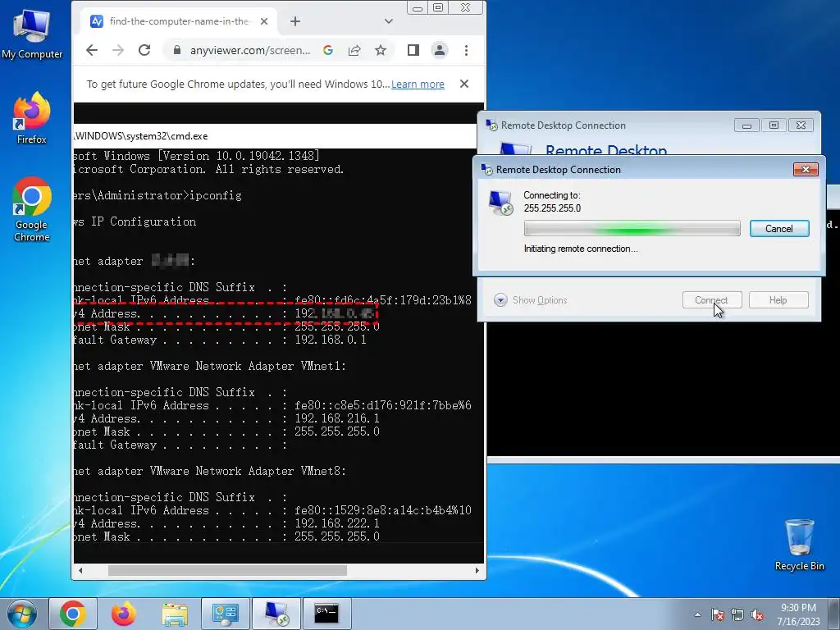Bookmark this page with star
The width and height of the screenshot is (840, 630).
[x=381, y=50]
